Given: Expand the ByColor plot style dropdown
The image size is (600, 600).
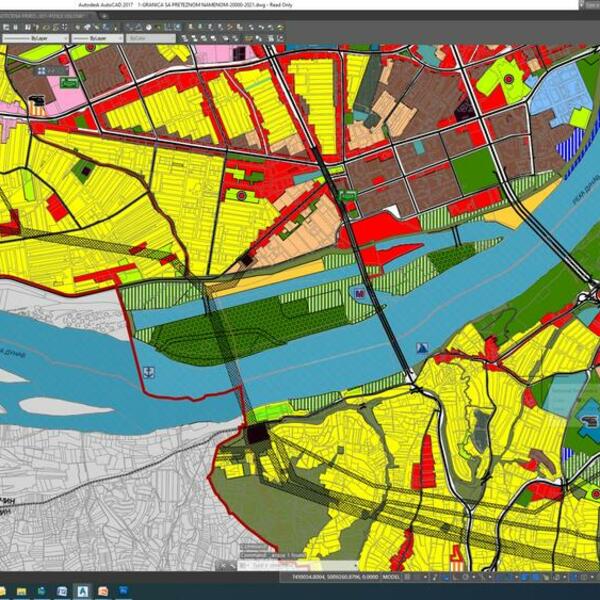Looking at the screenshot, I should tap(144, 37).
